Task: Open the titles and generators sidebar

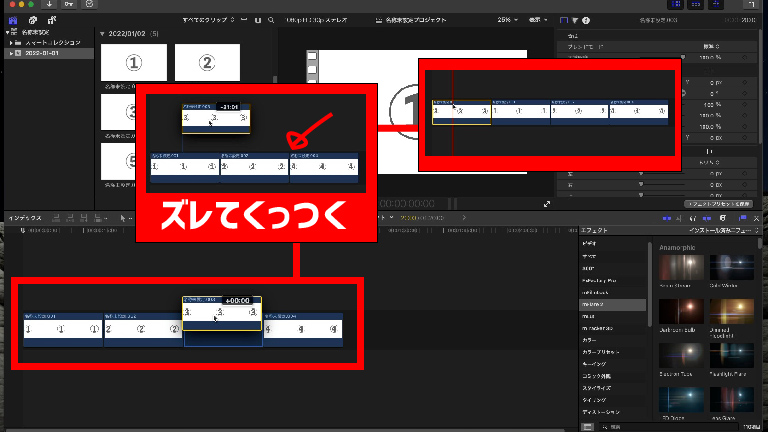Action: point(51,21)
